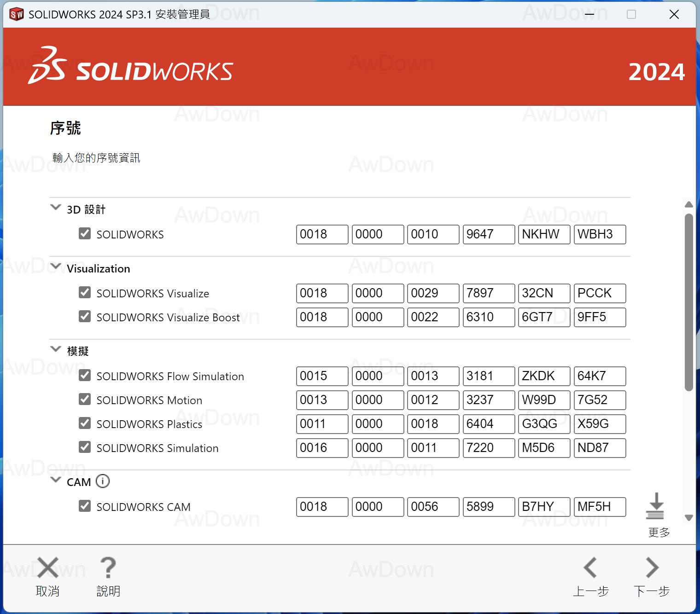Proceed with the next step arrow
700x614 pixels.
(652, 568)
